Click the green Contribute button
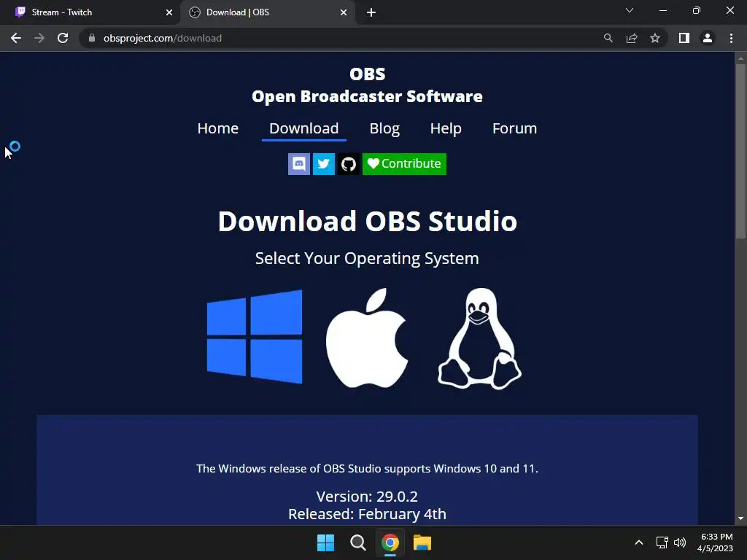The height and width of the screenshot is (560, 747). coord(404,164)
